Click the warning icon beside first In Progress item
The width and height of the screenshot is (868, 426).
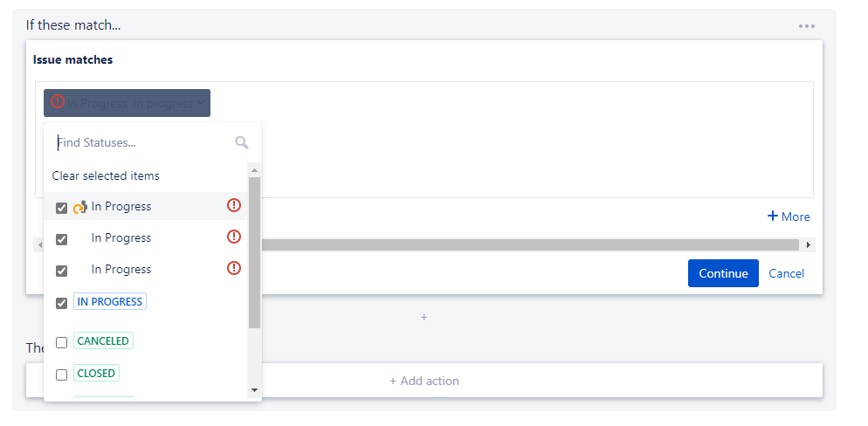(234, 205)
